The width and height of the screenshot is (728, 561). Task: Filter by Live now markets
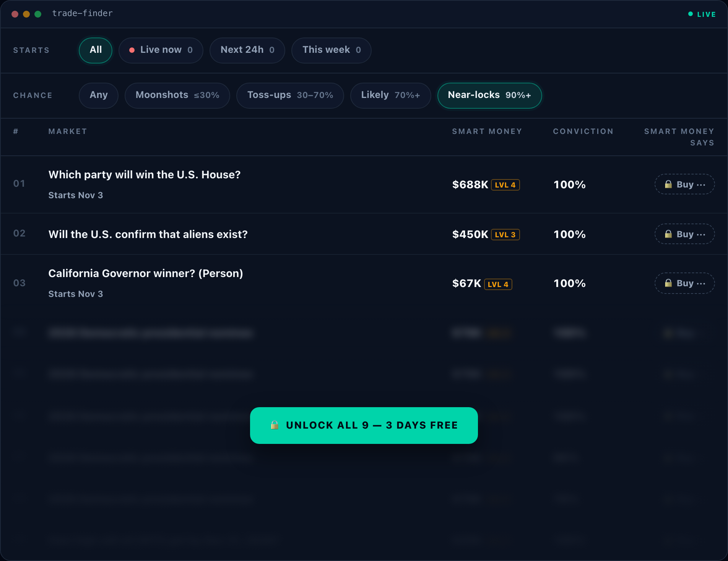point(161,50)
